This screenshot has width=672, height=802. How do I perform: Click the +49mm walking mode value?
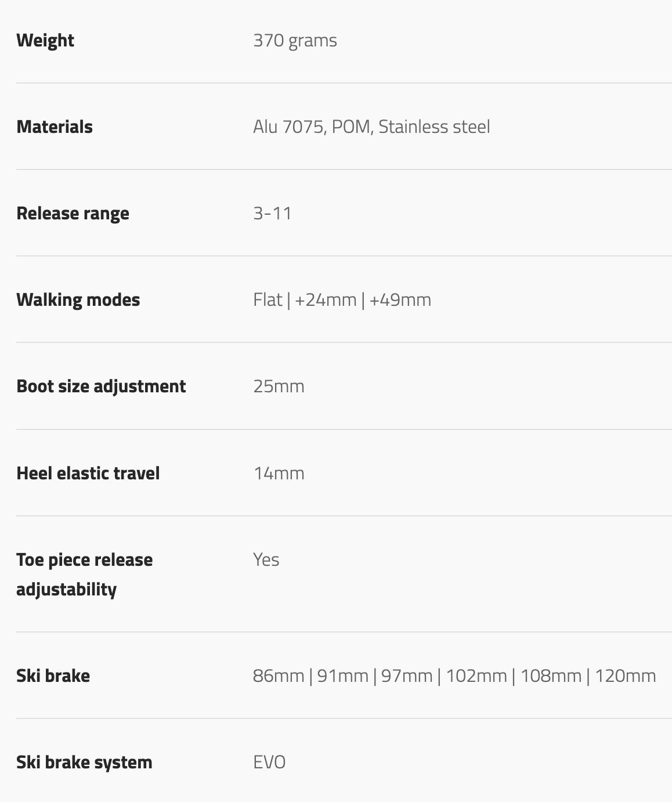pyautogui.click(x=400, y=300)
